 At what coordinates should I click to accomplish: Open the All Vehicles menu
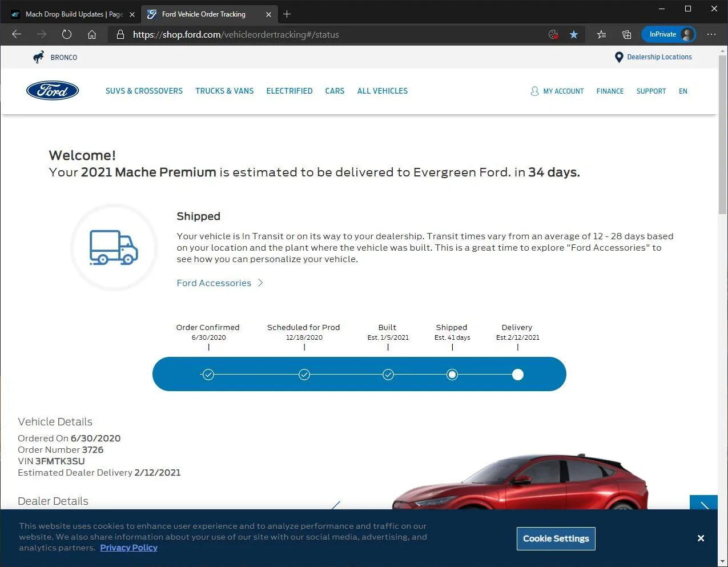[383, 91]
